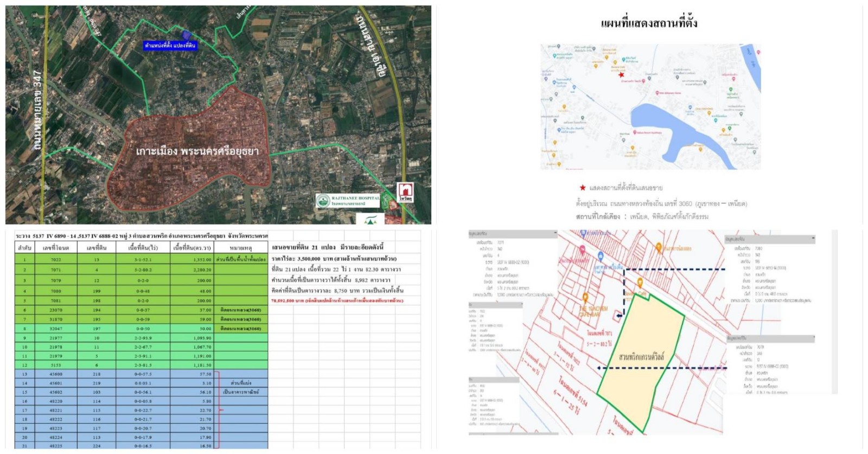The image size is (868, 454).
Task: Select the area cell 2,280.20
Action: [x=192, y=270]
